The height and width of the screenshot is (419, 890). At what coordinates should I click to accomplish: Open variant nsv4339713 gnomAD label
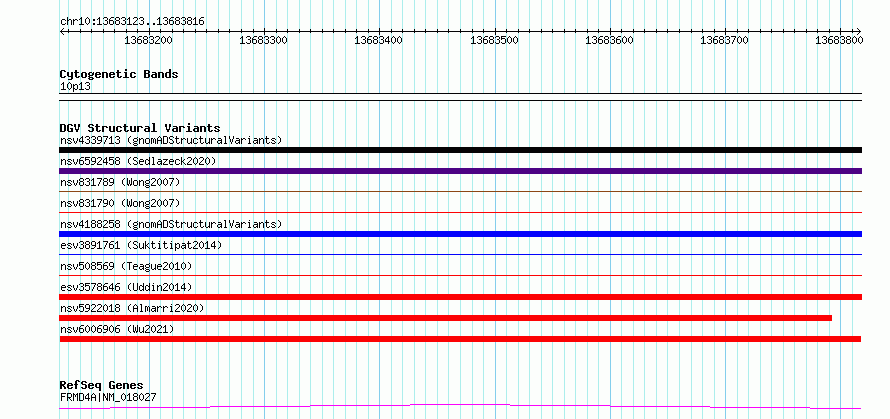click(171, 140)
